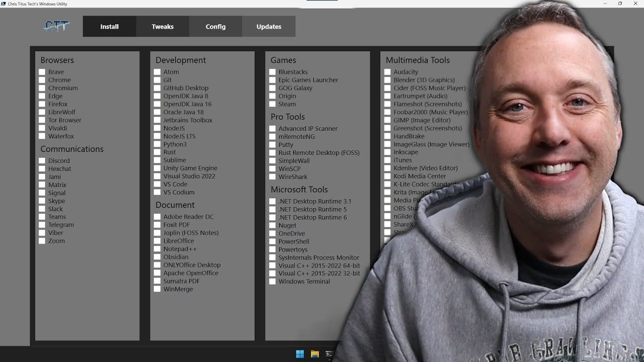Tick the VS Code checkbox

157,185
